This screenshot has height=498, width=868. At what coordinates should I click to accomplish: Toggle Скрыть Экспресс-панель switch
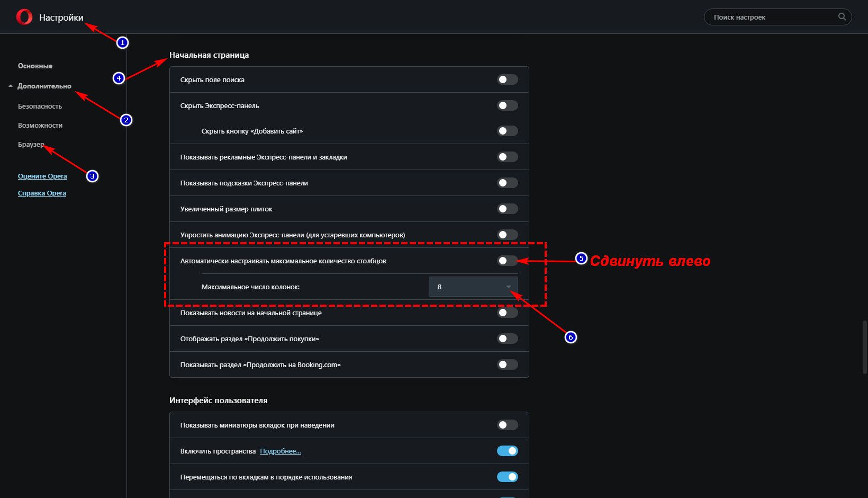(x=508, y=105)
